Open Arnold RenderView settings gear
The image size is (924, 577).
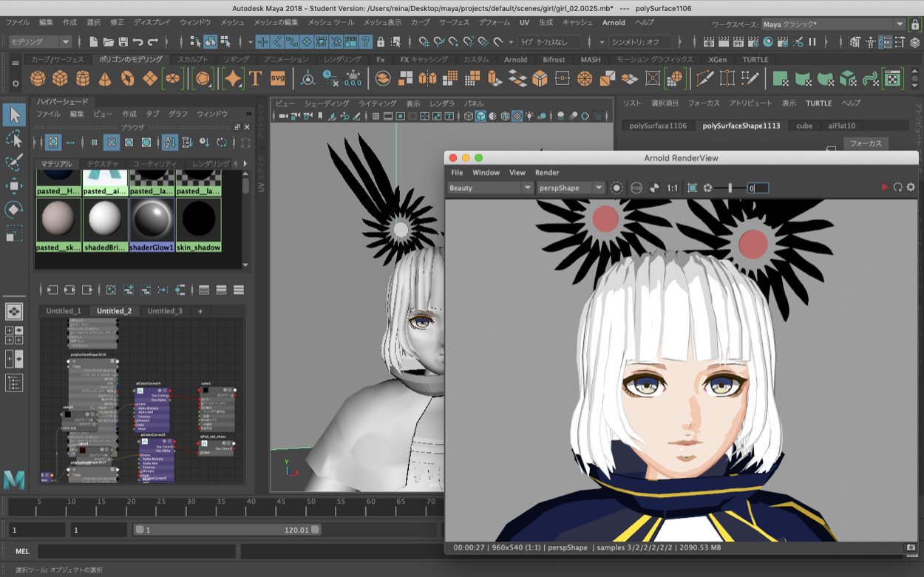pyautogui.click(x=911, y=188)
